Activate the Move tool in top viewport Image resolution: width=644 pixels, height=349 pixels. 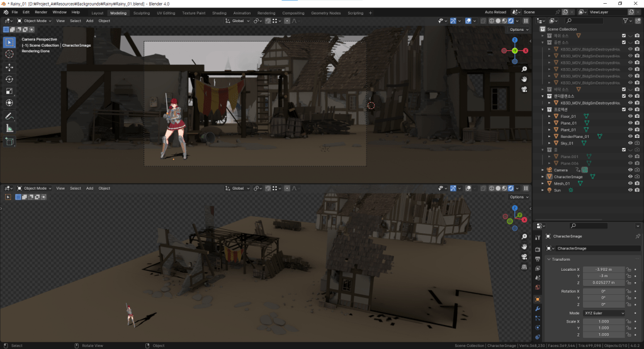pyautogui.click(x=9, y=67)
